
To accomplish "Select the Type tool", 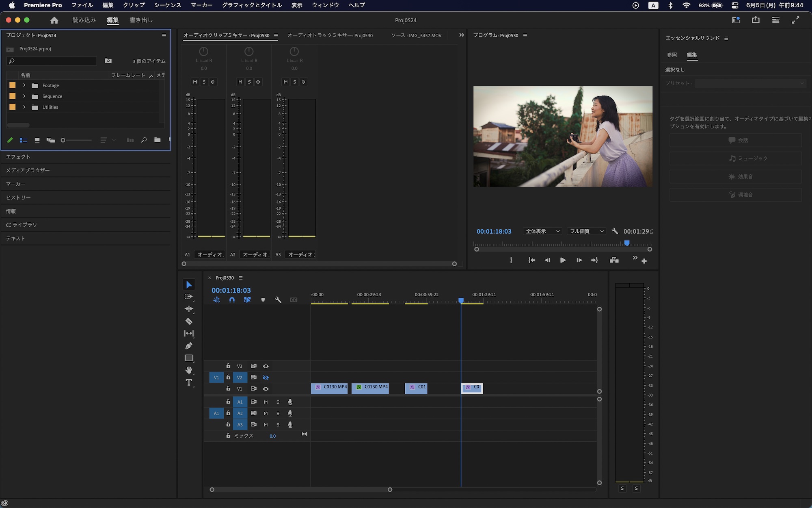I will tap(189, 382).
